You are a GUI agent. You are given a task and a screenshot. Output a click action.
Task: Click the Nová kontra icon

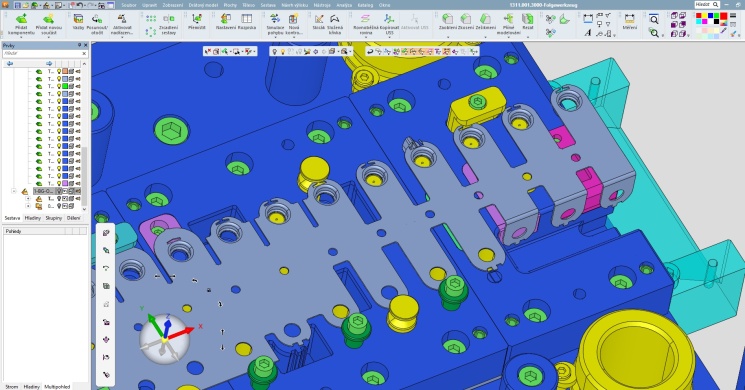[x=294, y=19]
